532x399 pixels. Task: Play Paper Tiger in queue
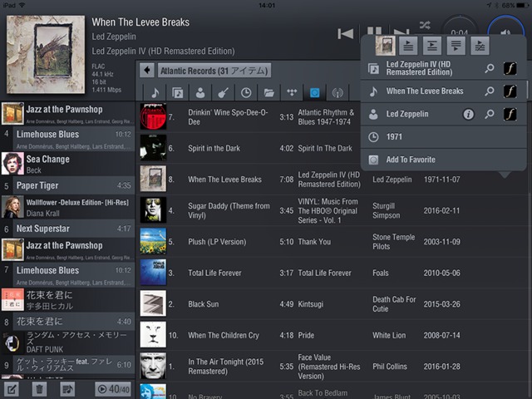(x=68, y=185)
